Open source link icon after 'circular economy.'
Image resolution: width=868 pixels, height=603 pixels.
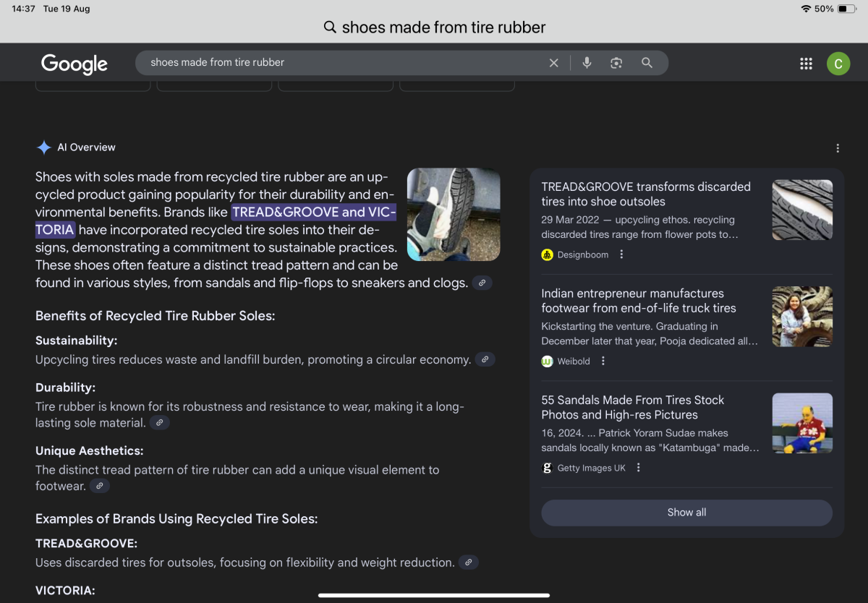point(485,359)
